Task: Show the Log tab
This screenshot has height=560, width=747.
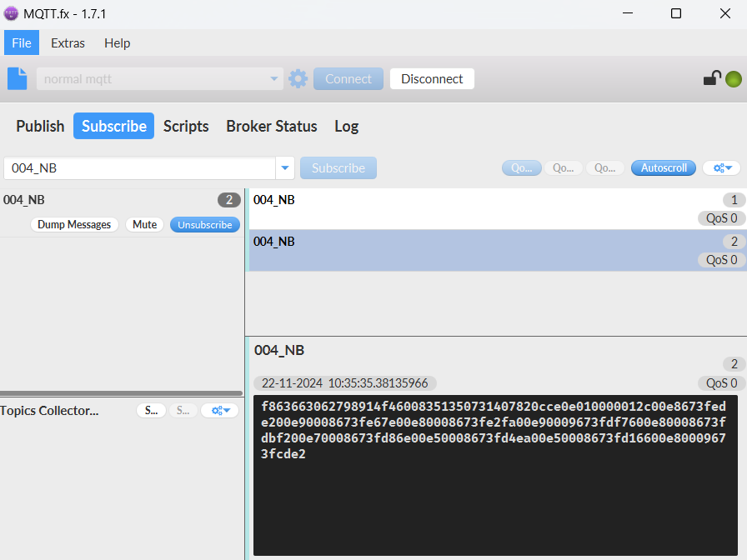Action: pyautogui.click(x=346, y=126)
